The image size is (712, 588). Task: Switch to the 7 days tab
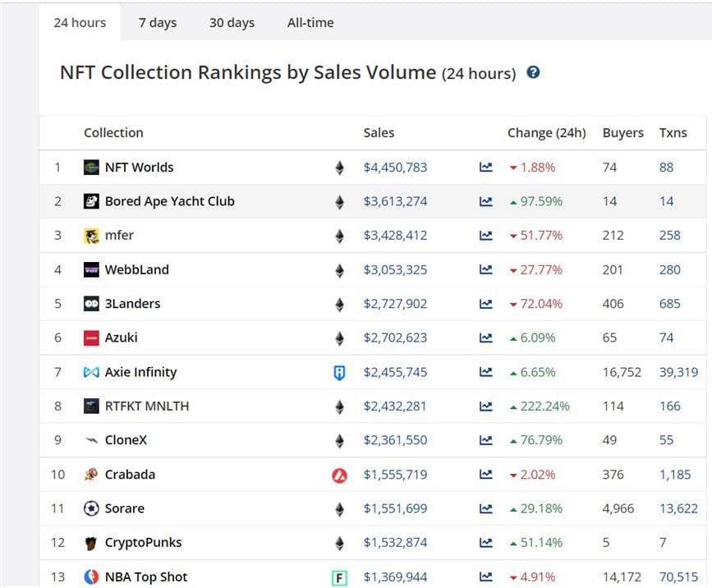coord(158,22)
